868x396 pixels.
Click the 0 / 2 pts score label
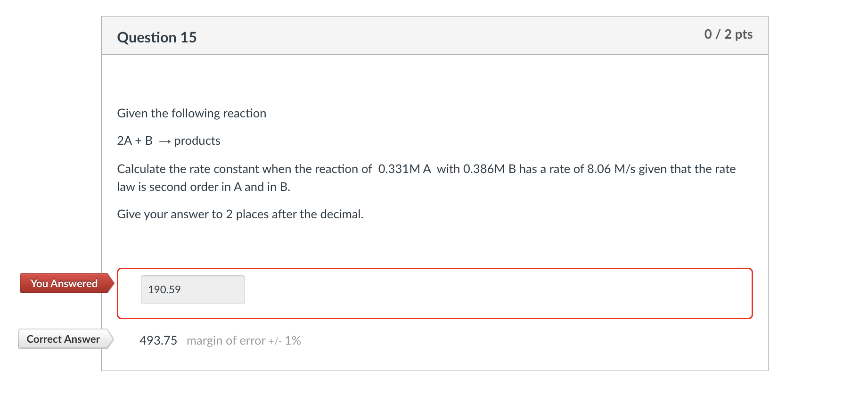728,34
